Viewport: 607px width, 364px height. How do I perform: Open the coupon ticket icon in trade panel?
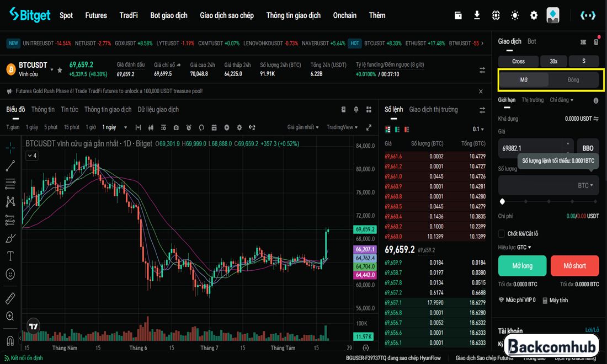pos(583,42)
